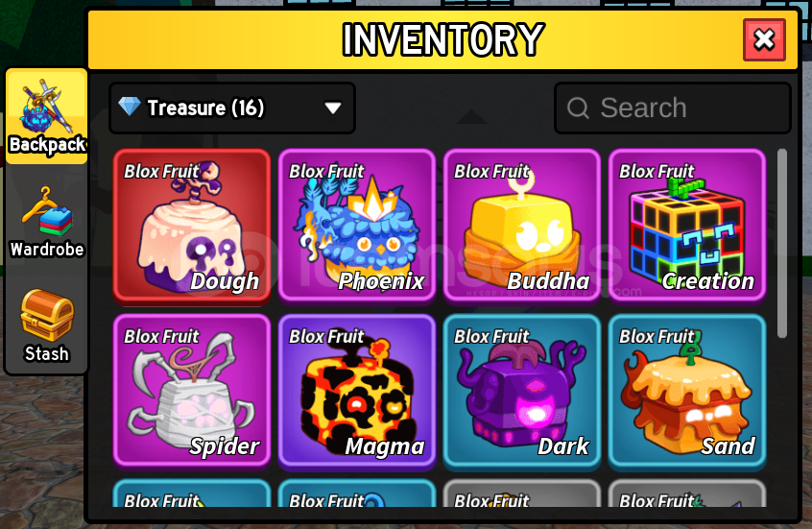Open the Backpack tab
Image resolution: width=812 pixels, height=529 pixels.
[x=47, y=116]
